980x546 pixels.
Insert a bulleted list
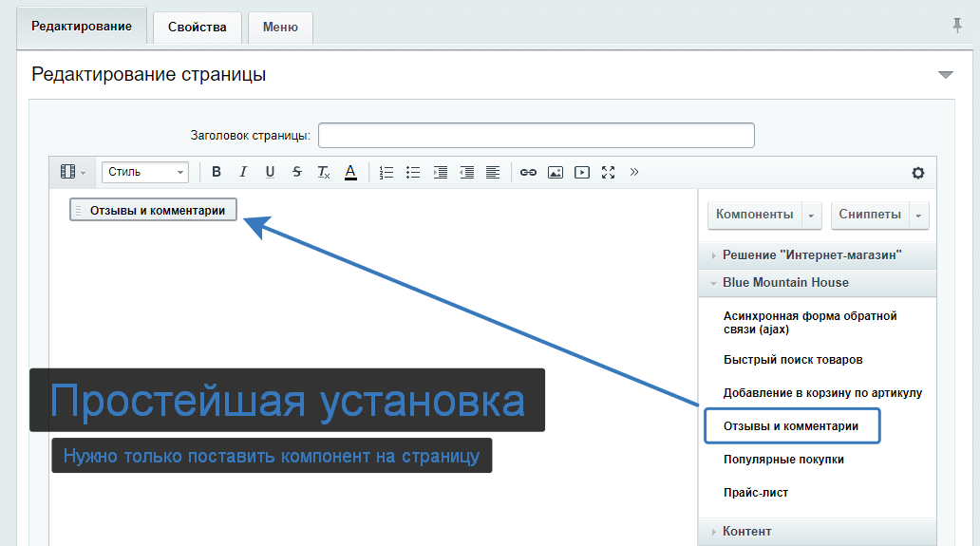tap(413, 172)
